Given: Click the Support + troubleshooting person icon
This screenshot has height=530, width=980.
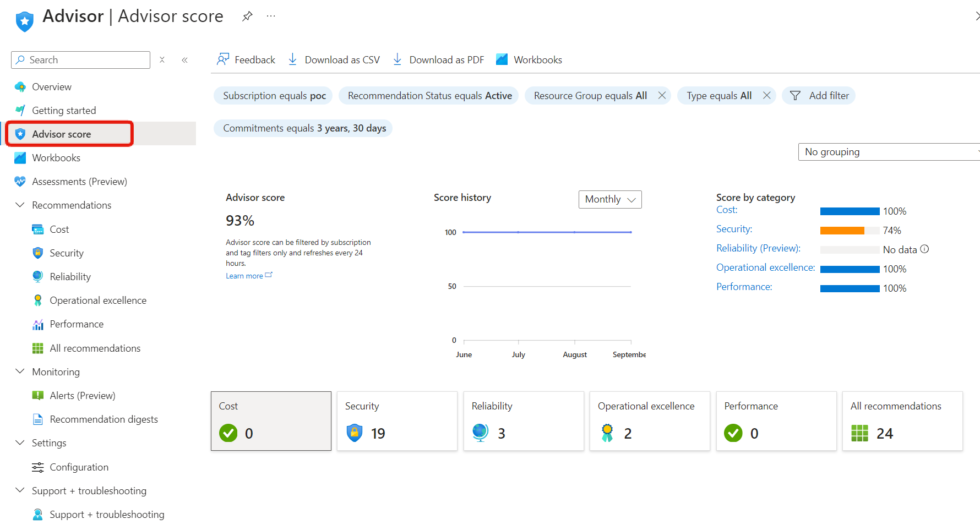Looking at the screenshot, I should click(x=38, y=515).
